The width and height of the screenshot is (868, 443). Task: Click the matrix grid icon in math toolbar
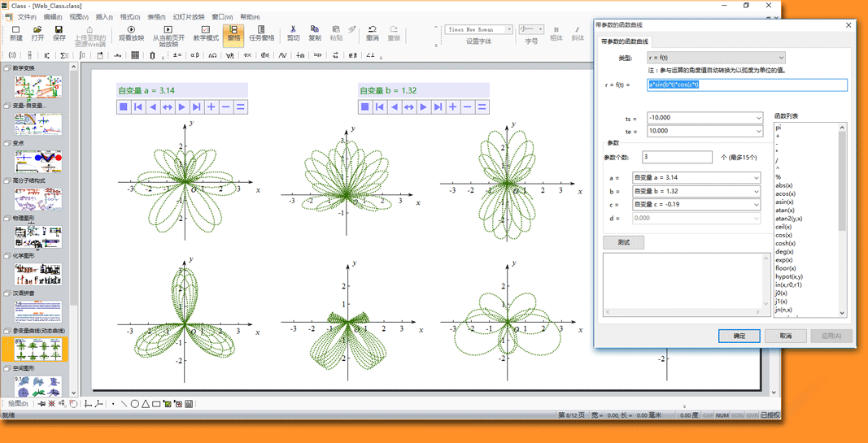coord(135,56)
